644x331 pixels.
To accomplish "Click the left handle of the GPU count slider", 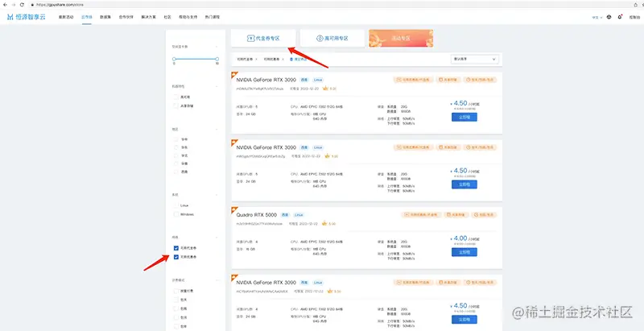I will click(174, 59).
